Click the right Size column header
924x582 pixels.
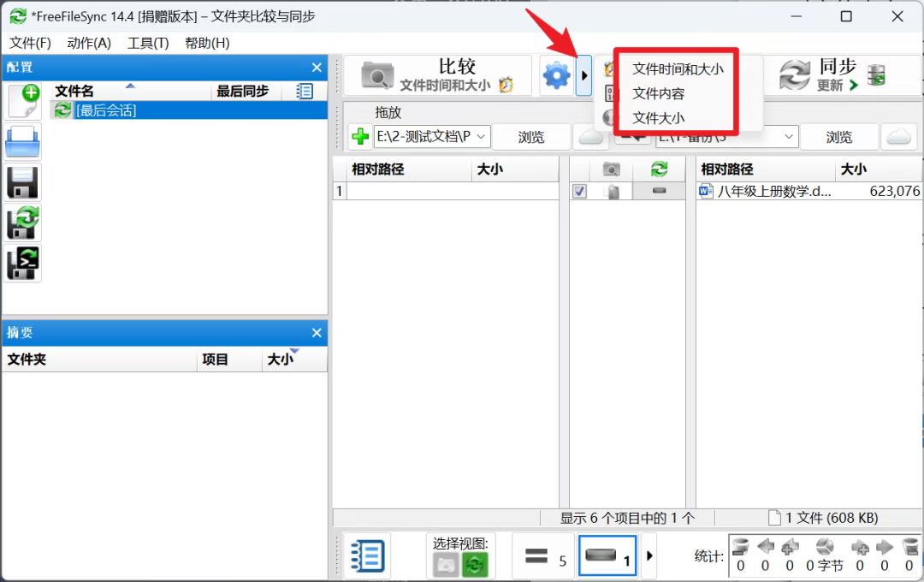(878, 169)
